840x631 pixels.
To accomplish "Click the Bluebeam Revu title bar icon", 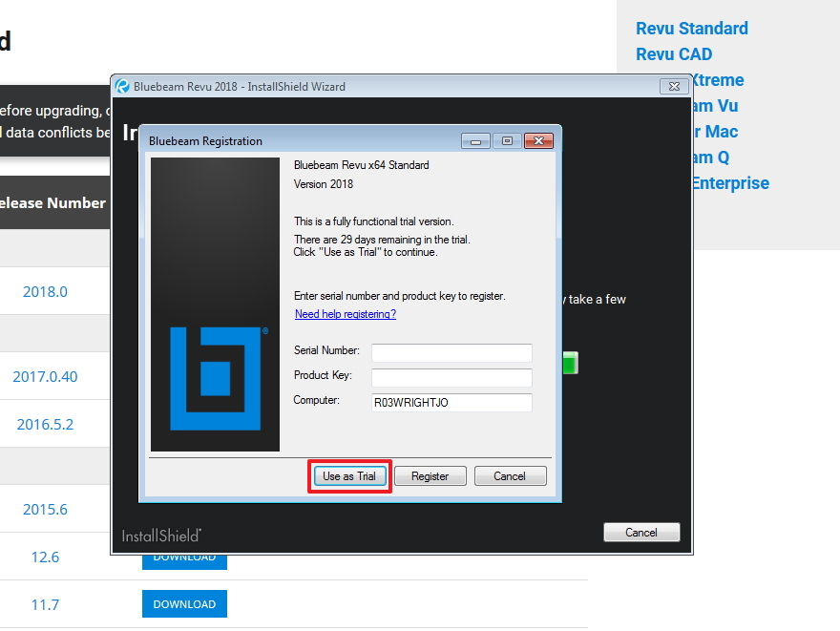I will [x=123, y=86].
